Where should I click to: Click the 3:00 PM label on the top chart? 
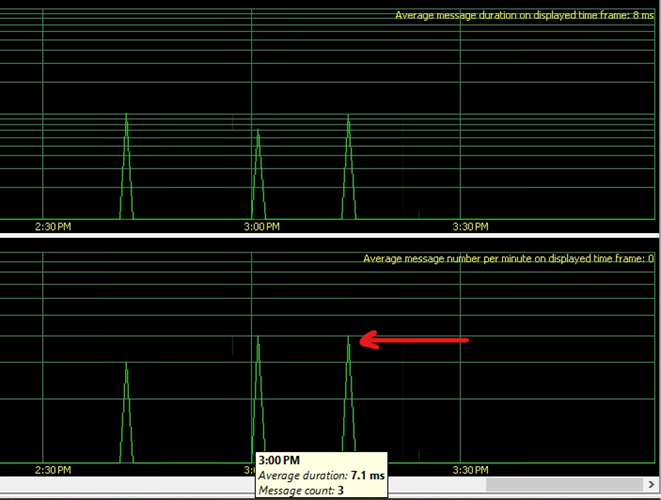pyautogui.click(x=261, y=227)
